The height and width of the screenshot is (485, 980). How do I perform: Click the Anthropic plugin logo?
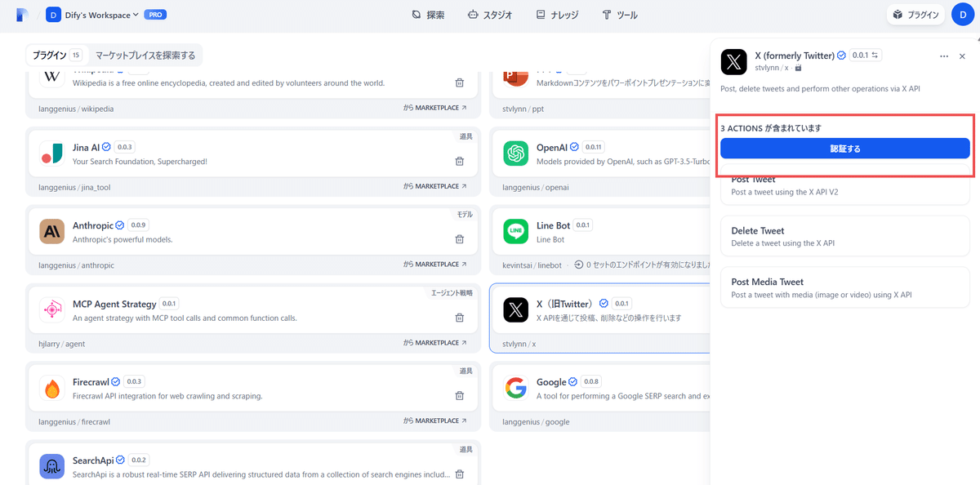point(51,232)
